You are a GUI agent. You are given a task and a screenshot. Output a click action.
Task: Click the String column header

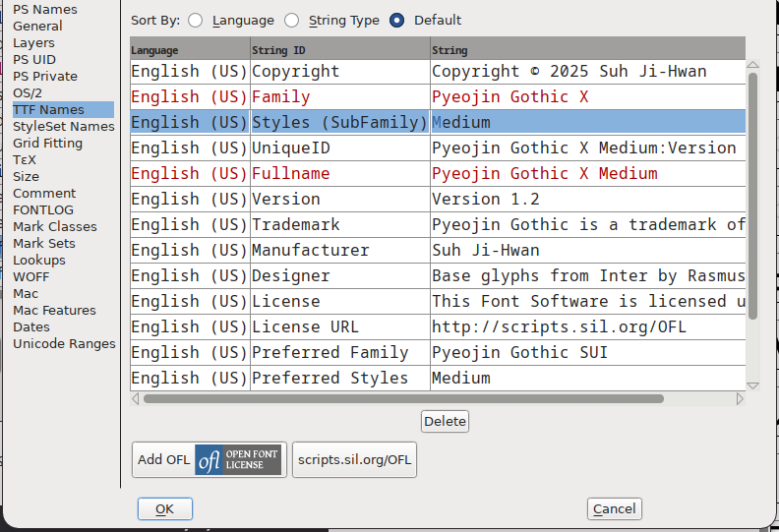click(x=588, y=50)
